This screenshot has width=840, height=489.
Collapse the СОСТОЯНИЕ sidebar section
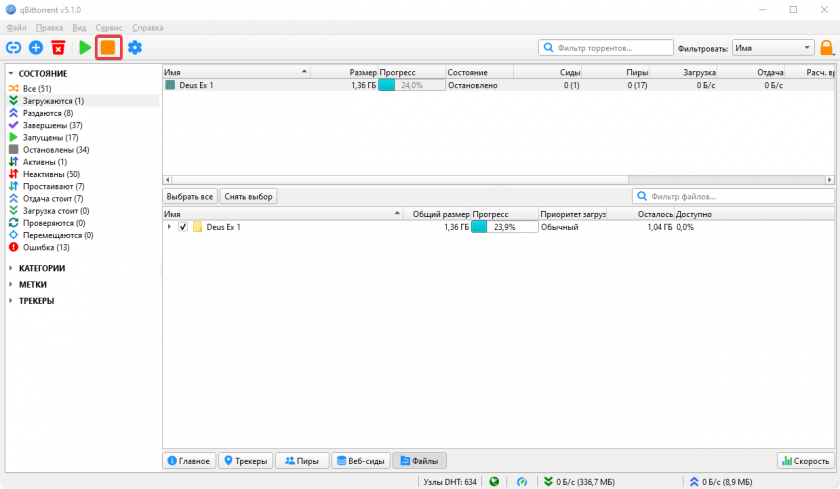tap(11, 73)
